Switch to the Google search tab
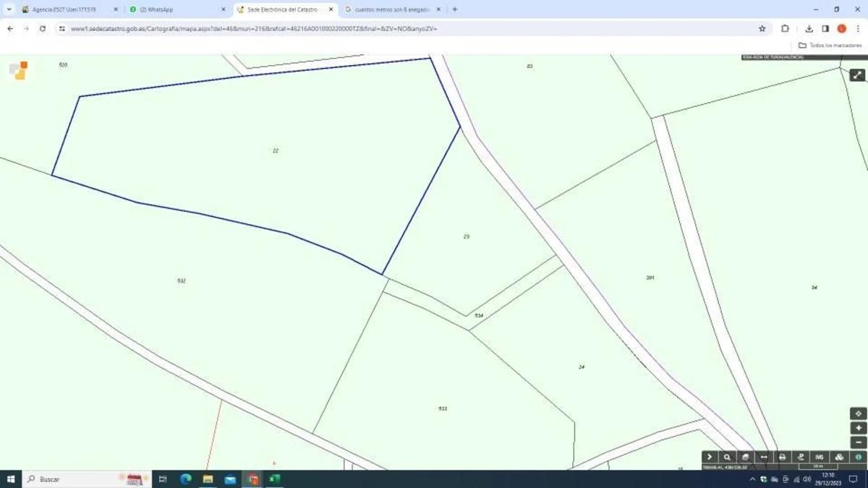The width and height of the screenshot is (868, 488). [x=387, y=9]
